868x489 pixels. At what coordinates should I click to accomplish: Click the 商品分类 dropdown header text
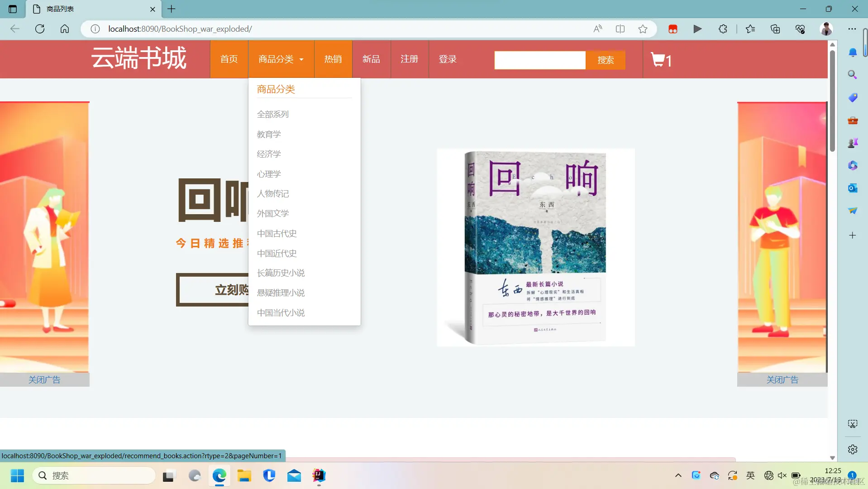click(276, 89)
